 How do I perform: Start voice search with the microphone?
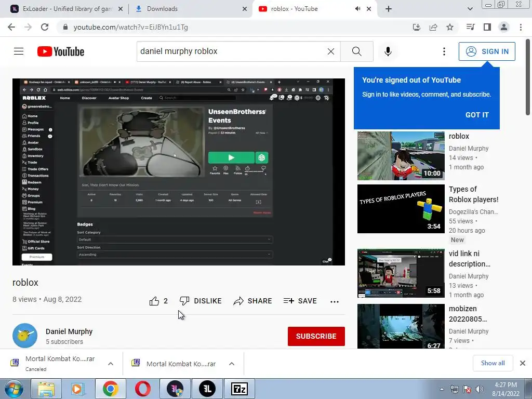click(x=388, y=51)
